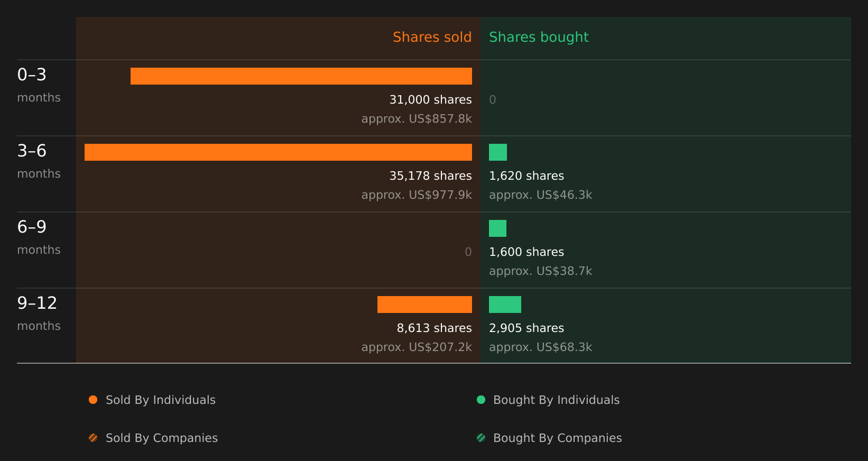
Task: Click the green bought bar for 6–9 months
Action: (497, 228)
